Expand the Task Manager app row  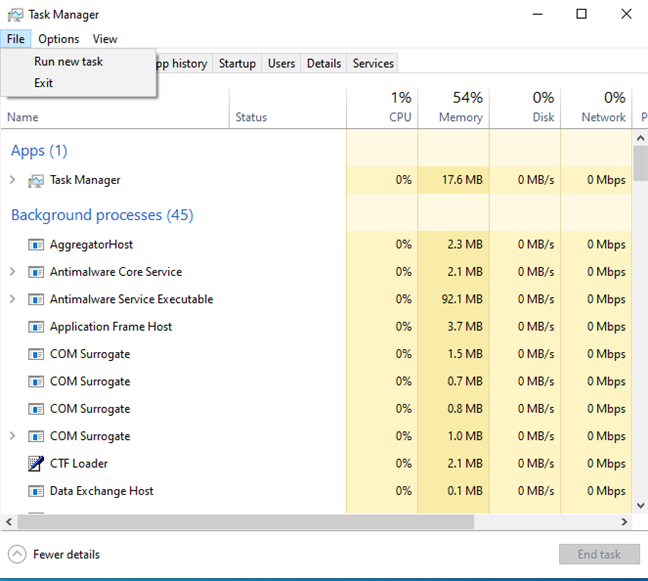click(x=12, y=180)
